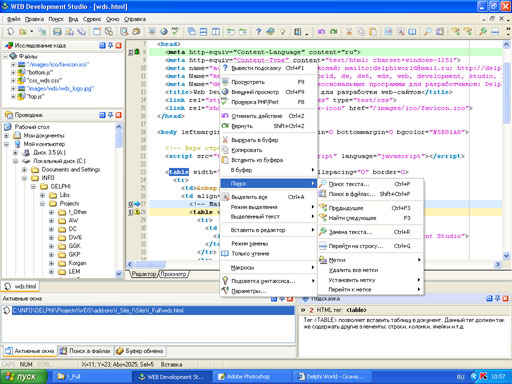Switch to the Просмотр editor tab
Viewport: 512px width, 384px height.
pos(173,274)
